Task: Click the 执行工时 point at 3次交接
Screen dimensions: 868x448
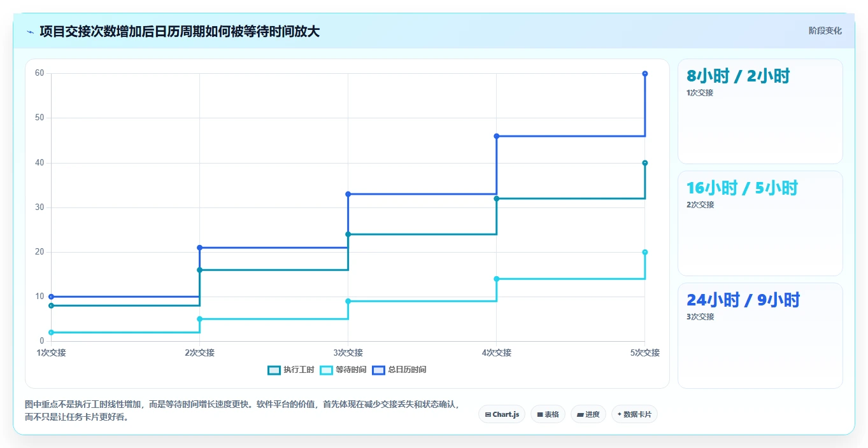Action: tap(348, 234)
